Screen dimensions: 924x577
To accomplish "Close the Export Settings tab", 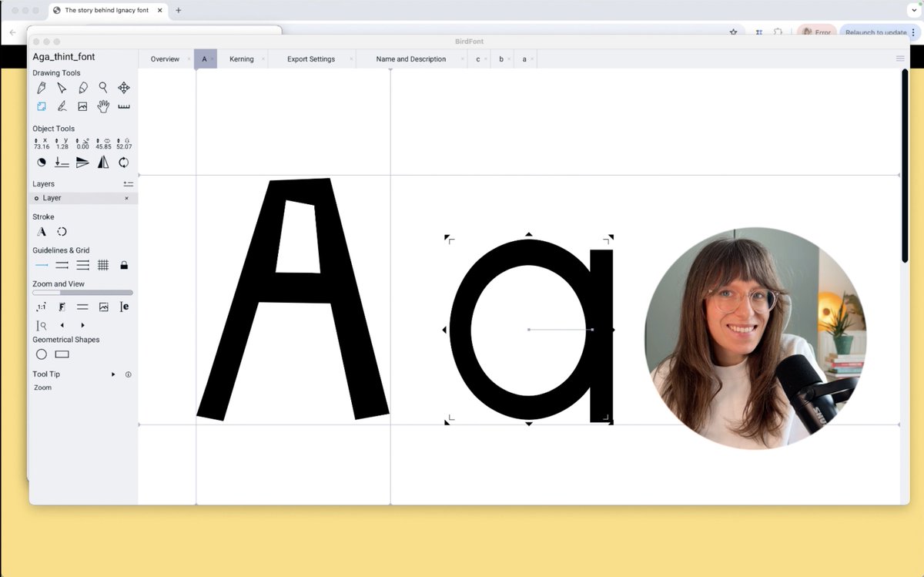I will [x=351, y=59].
